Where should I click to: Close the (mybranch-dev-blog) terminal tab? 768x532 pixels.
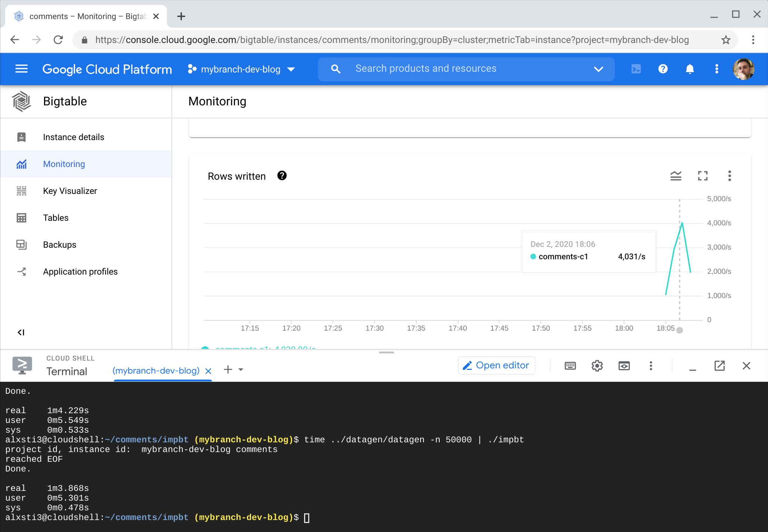(x=208, y=371)
